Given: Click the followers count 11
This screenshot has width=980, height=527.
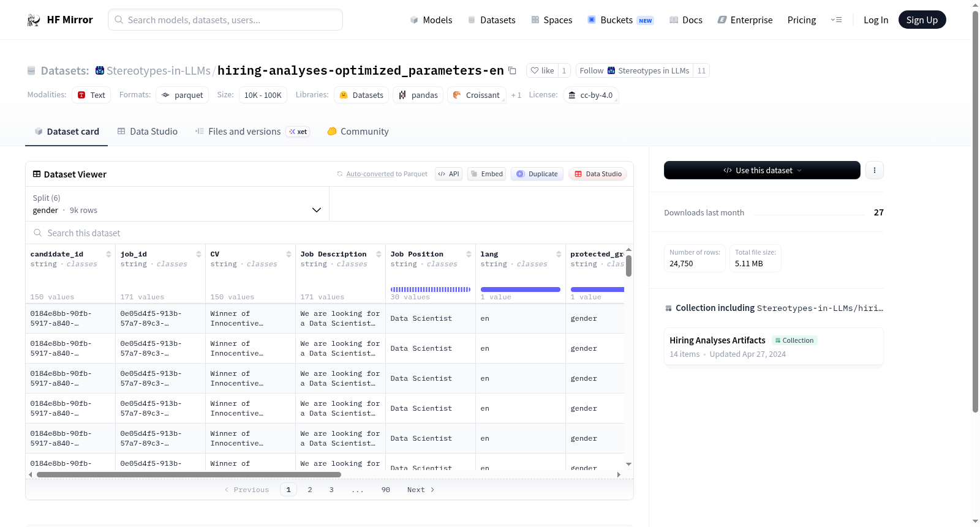Looking at the screenshot, I should point(701,70).
